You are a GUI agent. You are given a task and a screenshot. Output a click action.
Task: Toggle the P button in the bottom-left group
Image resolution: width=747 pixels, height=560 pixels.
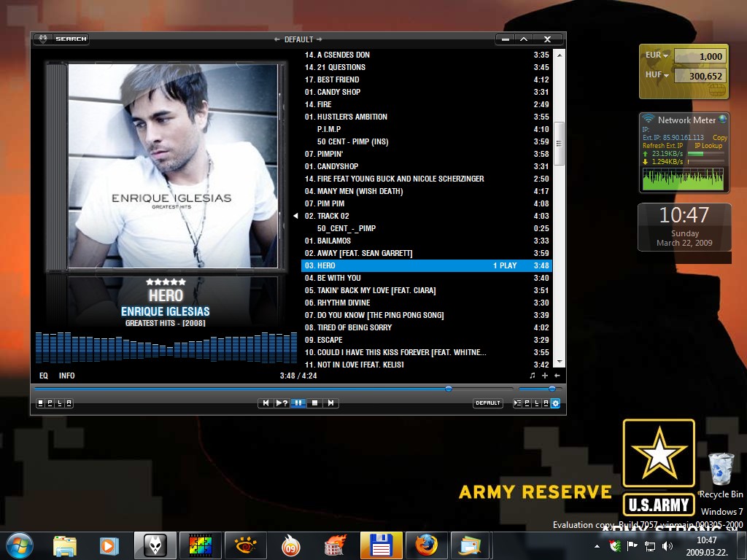pos(50,403)
